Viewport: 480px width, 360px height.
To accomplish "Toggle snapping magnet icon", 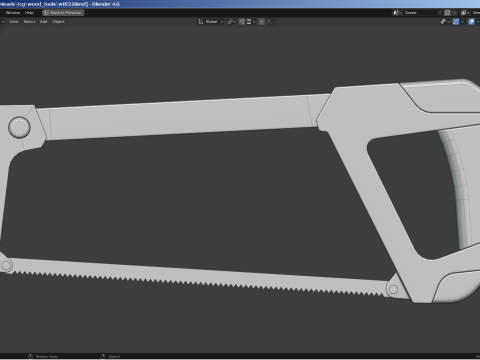I will (x=242, y=22).
